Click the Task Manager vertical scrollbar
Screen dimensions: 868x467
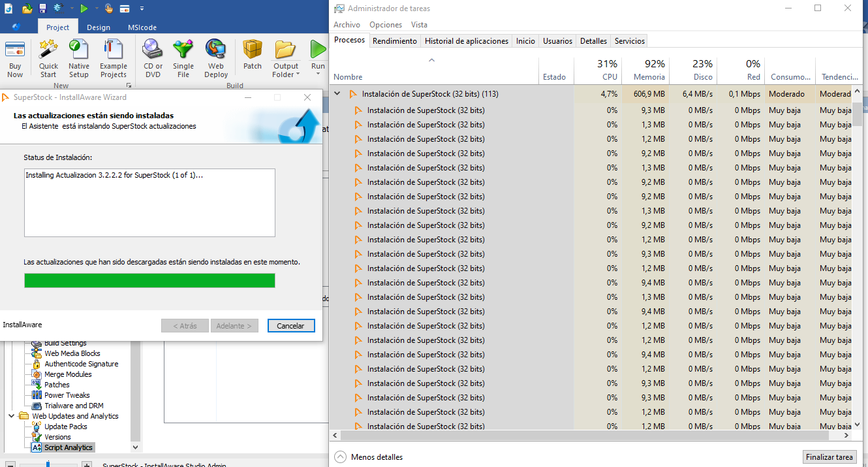click(x=858, y=115)
